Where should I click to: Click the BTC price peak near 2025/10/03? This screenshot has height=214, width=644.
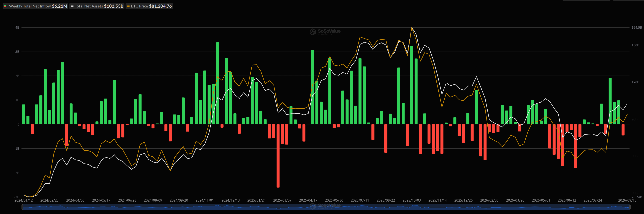412,28
